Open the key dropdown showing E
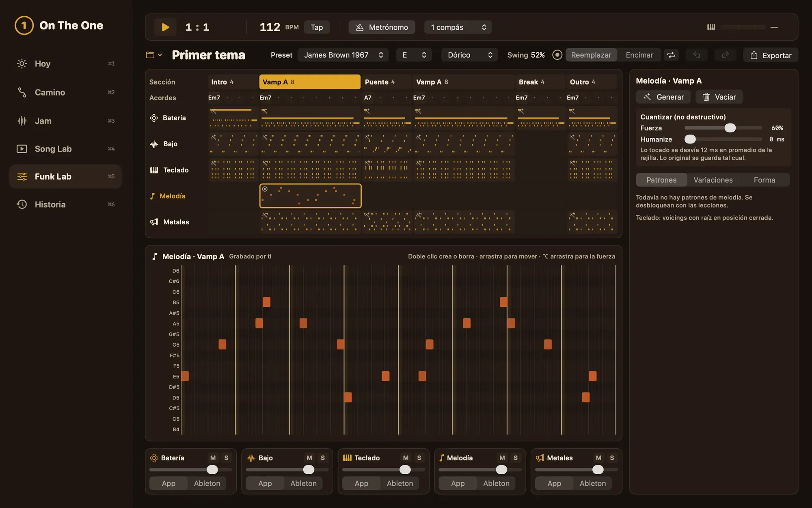Viewport: 812px width, 508px height. click(x=414, y=55)
